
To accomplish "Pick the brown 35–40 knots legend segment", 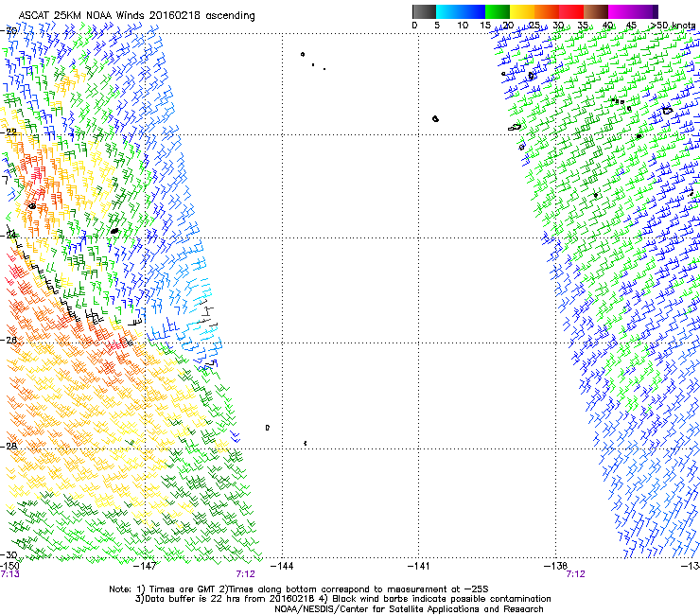I will pos(596,11).
